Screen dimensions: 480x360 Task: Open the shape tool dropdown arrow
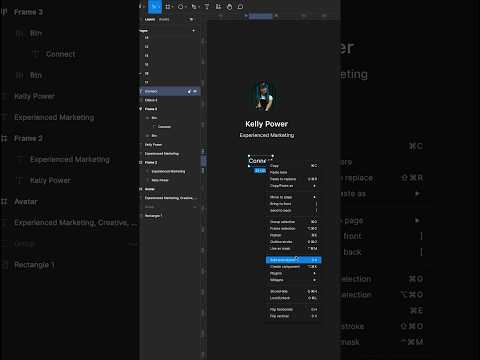point(185,7)
